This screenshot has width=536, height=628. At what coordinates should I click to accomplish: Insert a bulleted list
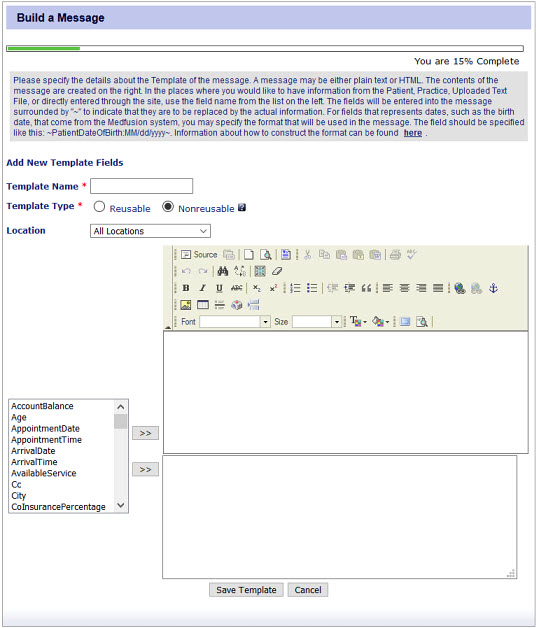click(x=312, y=288)
